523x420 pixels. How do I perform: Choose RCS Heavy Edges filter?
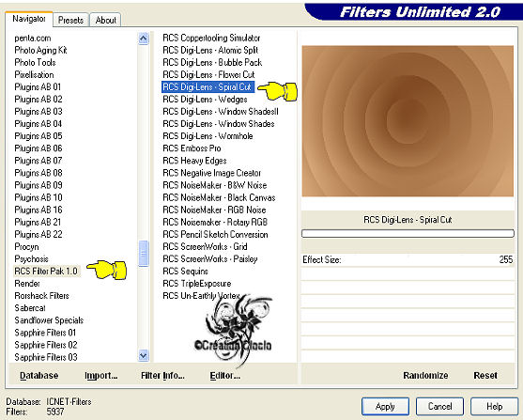(194, 161)
